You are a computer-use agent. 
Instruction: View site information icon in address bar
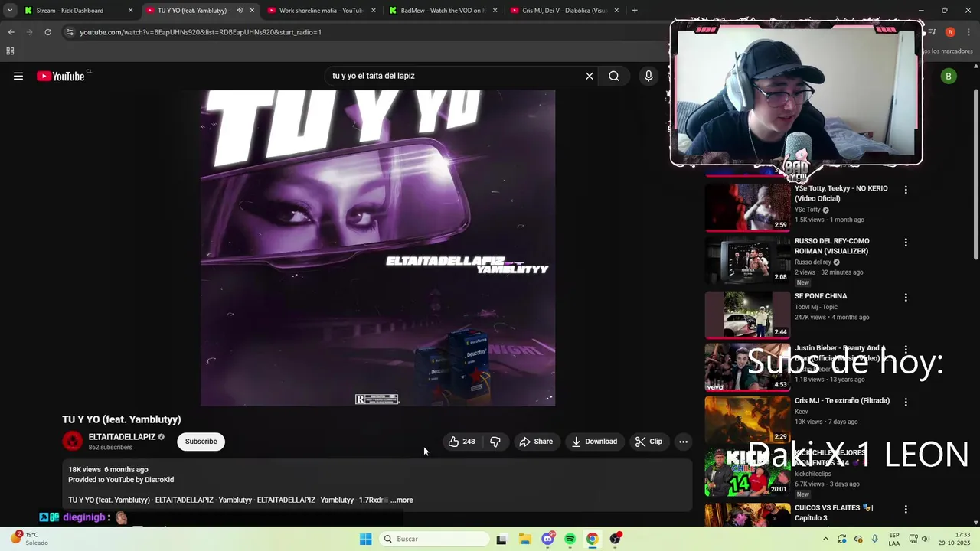tap(70, 32)
